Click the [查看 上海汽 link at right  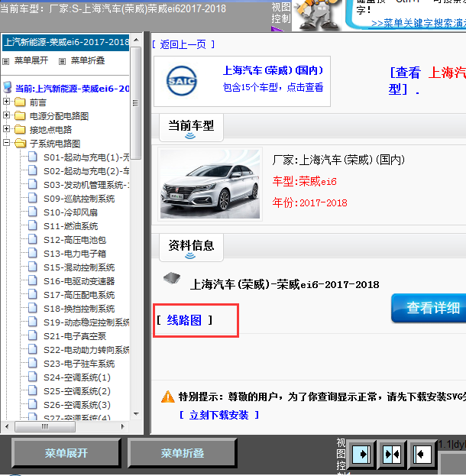pos(427,80)
